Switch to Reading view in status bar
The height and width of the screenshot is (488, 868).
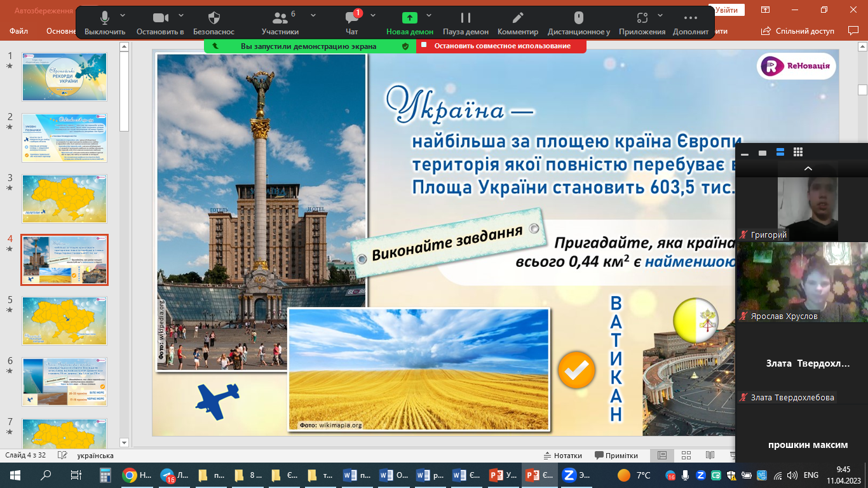710,456
